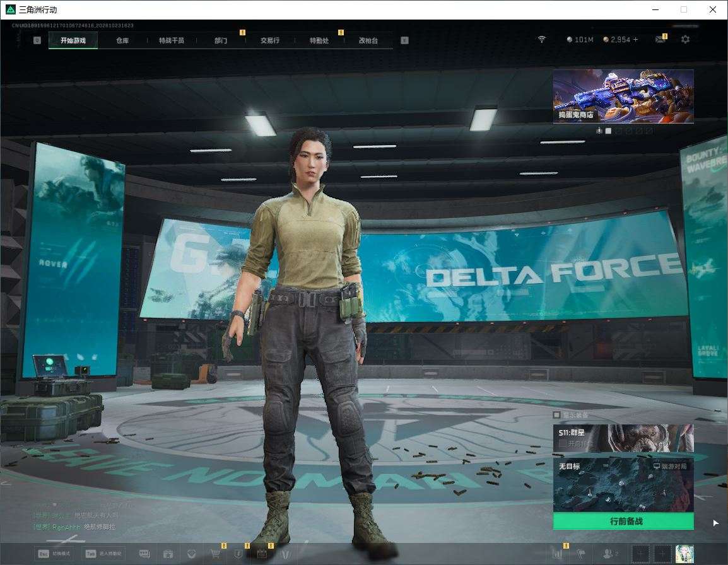Check the network signal wifi icon
Screen dimensions: 728x565
point(541,40)
